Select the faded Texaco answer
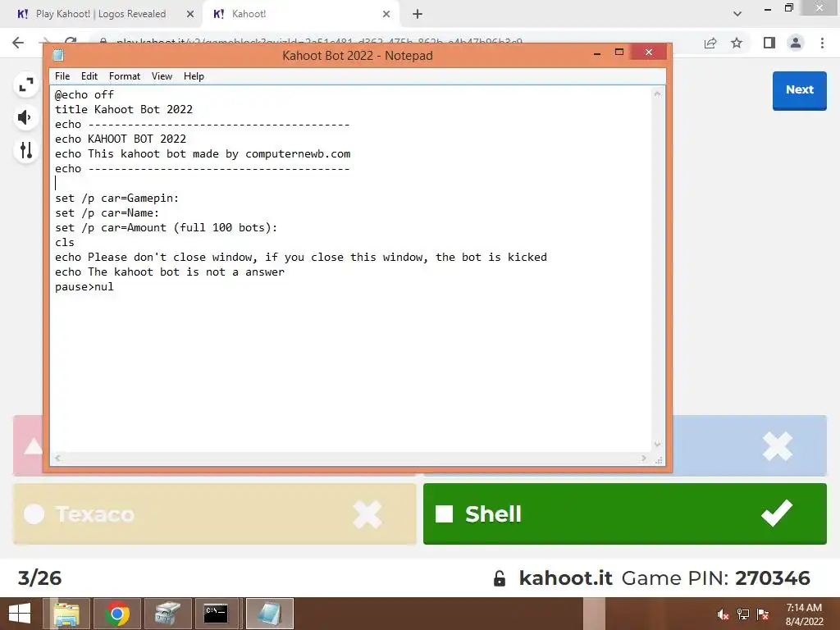 point(214,514)
